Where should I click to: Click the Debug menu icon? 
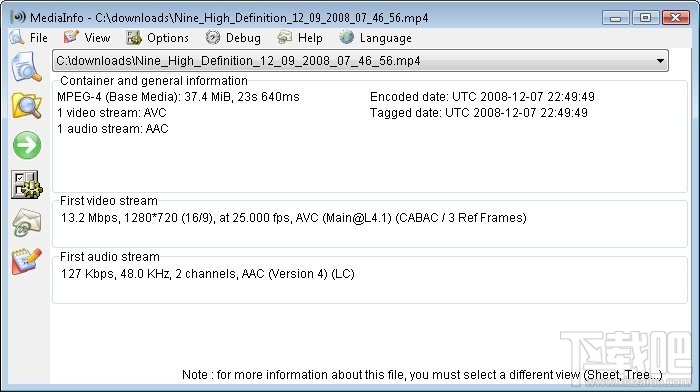212,38
